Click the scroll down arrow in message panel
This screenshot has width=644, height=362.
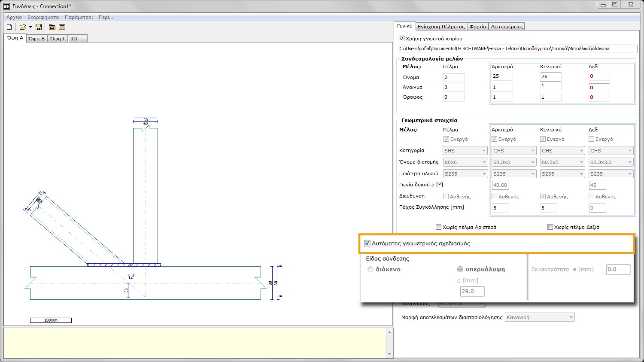389,354
